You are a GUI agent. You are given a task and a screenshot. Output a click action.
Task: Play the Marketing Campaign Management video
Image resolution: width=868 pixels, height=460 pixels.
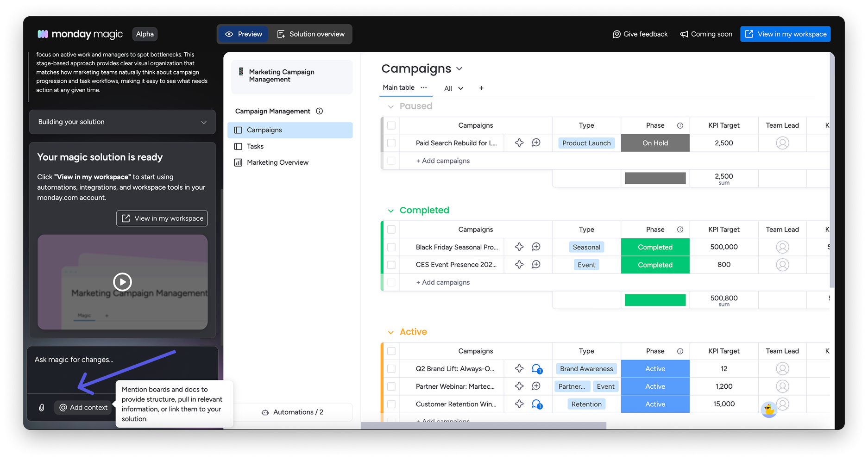coord(122,282)
